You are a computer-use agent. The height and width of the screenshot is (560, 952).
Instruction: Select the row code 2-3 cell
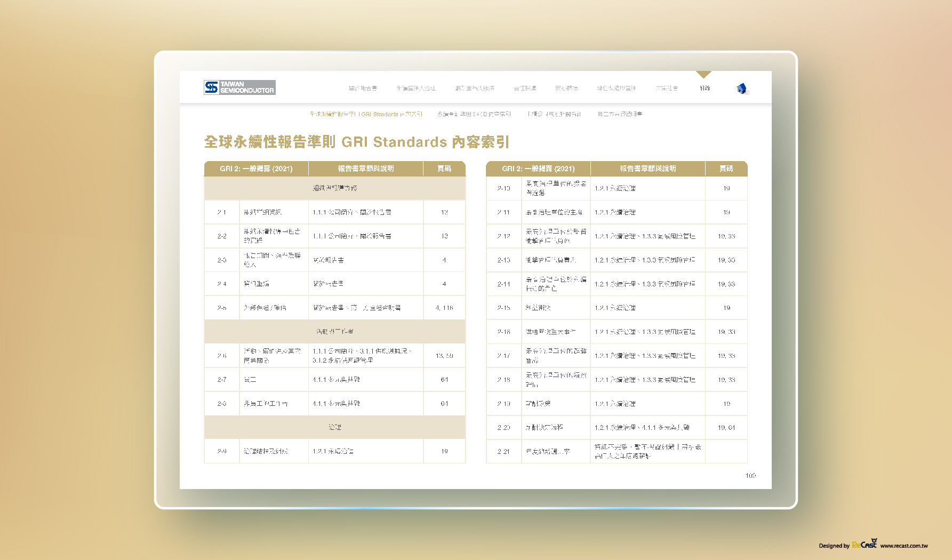(x=222, y=260)
